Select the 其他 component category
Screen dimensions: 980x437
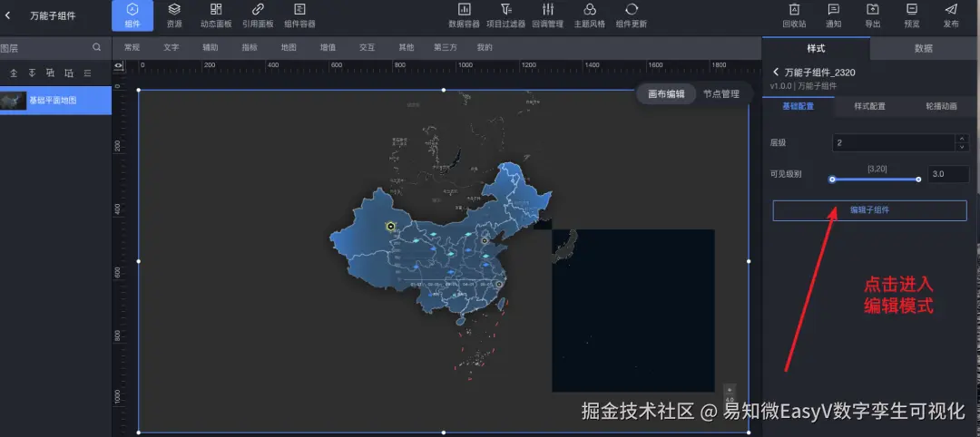(x=407, y=47)
